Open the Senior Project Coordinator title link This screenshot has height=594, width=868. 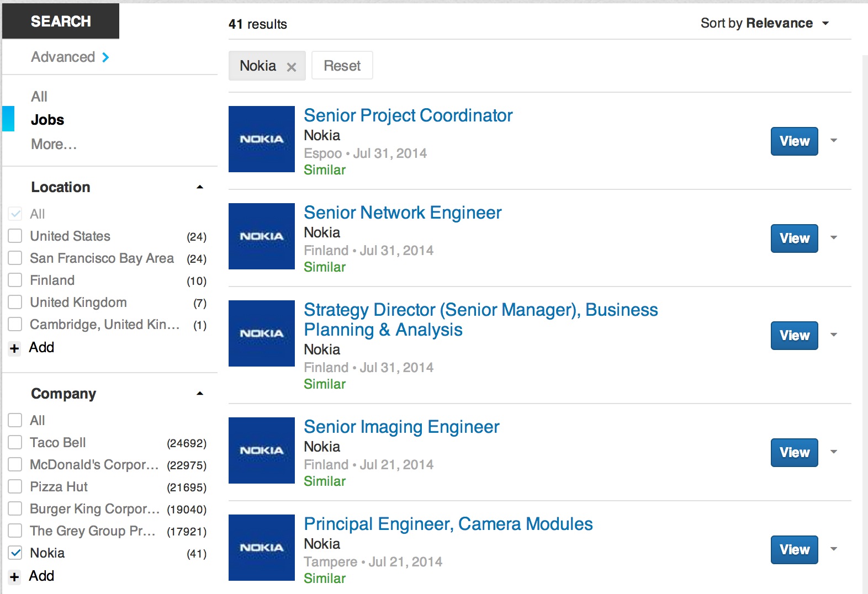click(x=408, y=115)
